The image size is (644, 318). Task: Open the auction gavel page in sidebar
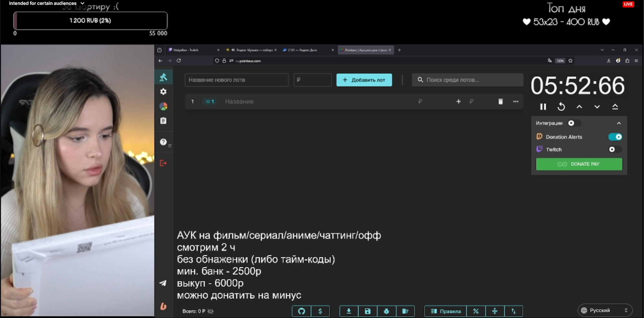163,77
